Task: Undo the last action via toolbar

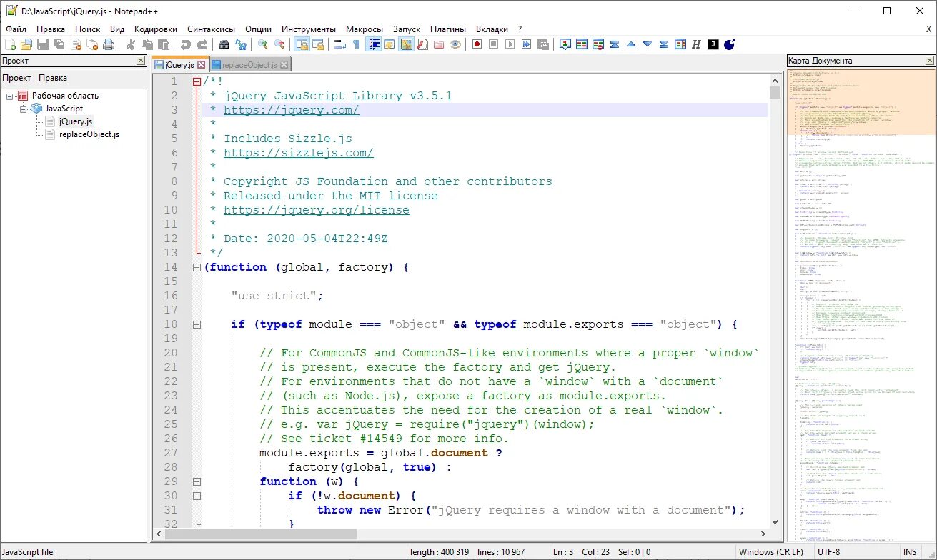Action: click(185, 44)
